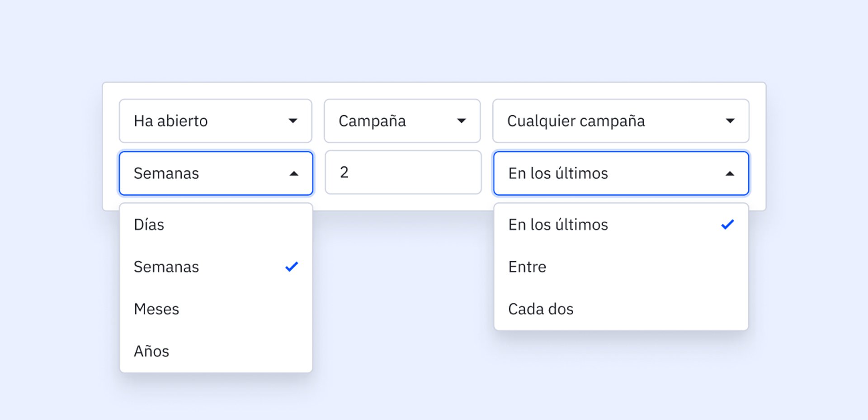Select the checked Semanas option in list

(x=166, y=267)
